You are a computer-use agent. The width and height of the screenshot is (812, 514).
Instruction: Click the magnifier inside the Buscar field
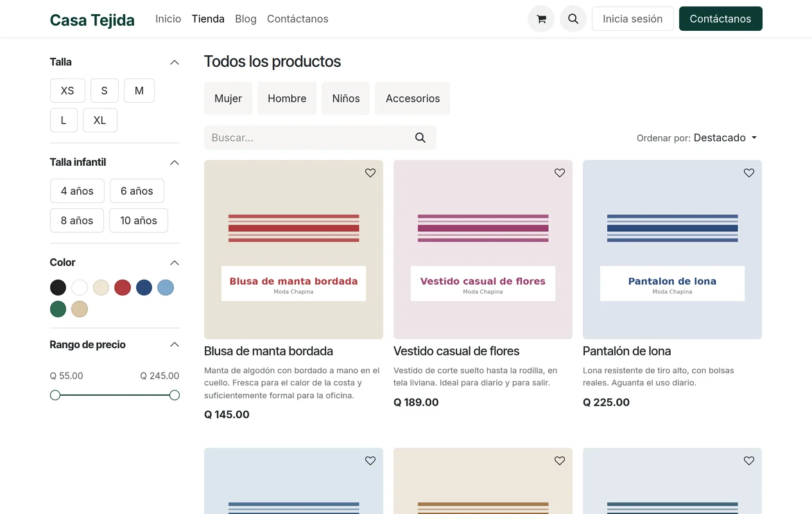pyautogui.click(x=420, y=137)
